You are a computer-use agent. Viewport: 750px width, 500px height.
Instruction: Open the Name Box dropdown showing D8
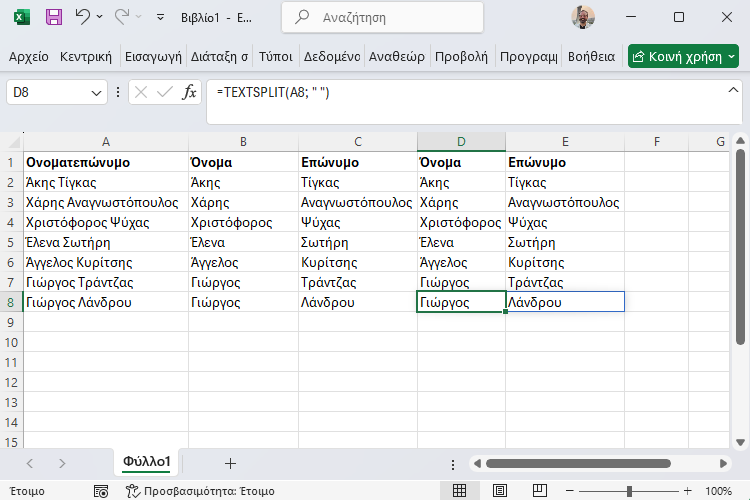[96, 93]
